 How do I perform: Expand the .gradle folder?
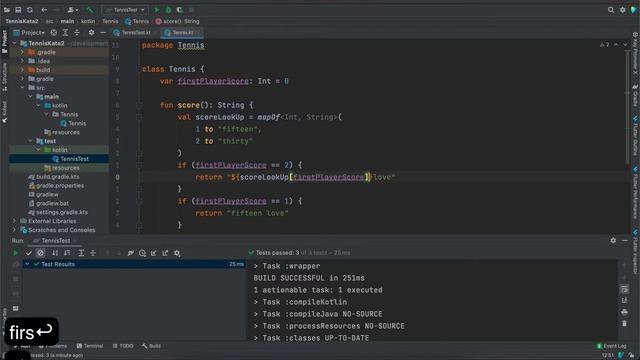click(22, 52)
